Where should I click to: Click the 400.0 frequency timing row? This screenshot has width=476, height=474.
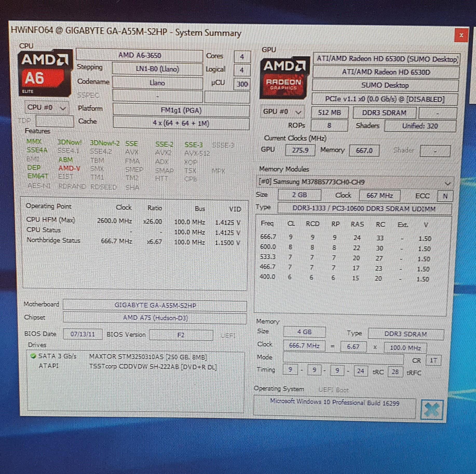344,278
